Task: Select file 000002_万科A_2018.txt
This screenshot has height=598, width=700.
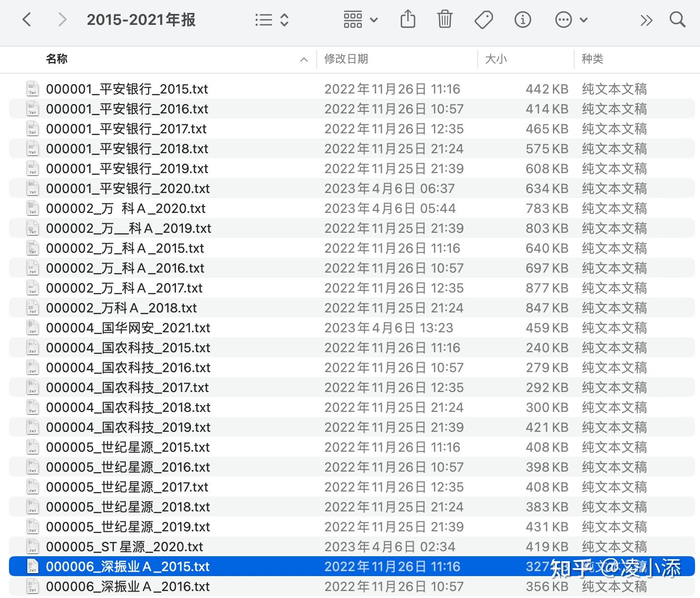Action: [x=352, y=308]
